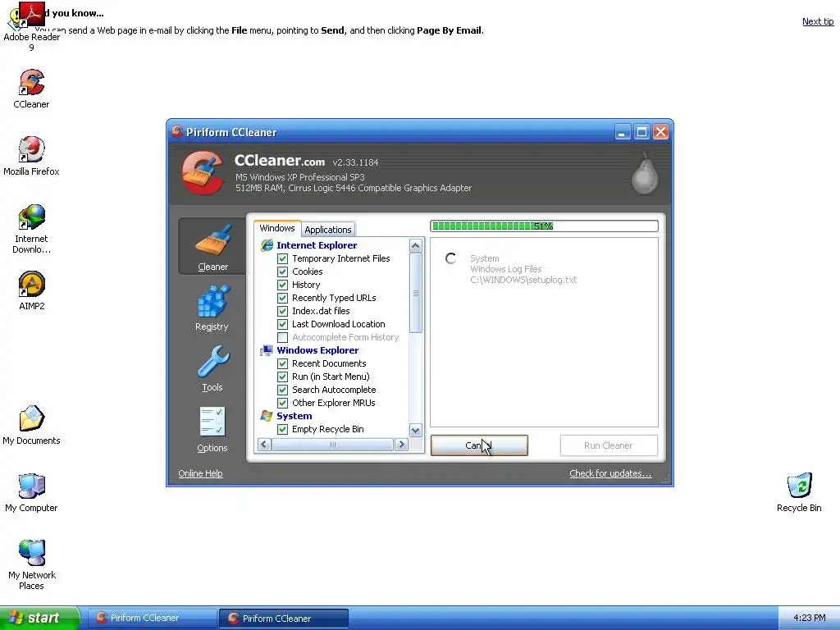
Task: Select the Internet Explorer heading text
Action: pos(317,245)
